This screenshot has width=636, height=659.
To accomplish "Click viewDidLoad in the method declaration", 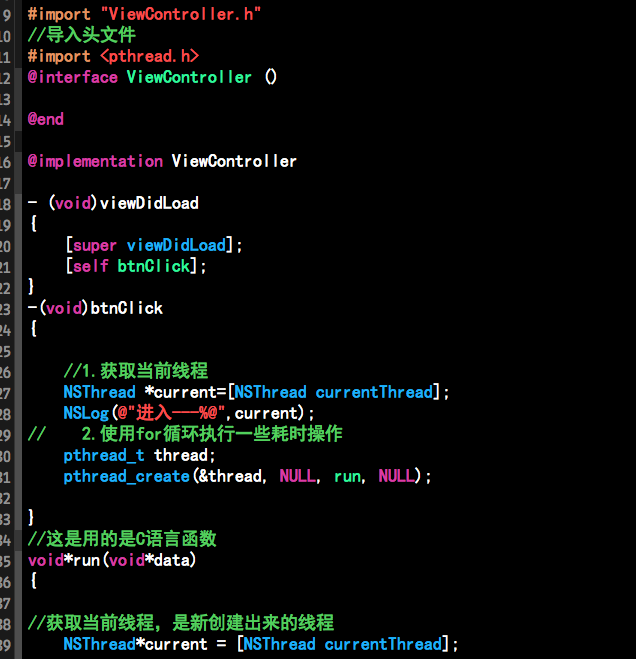I will [149, 203].
